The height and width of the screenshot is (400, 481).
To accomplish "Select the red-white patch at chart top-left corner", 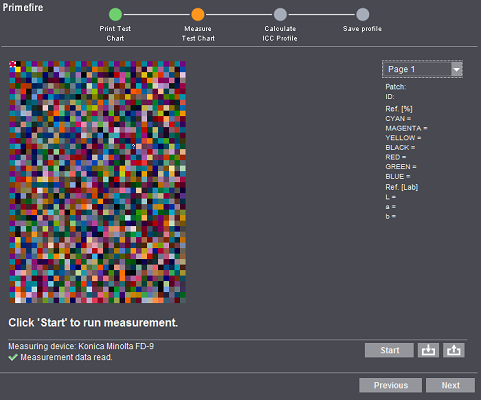I will click(x=12, y=64).
